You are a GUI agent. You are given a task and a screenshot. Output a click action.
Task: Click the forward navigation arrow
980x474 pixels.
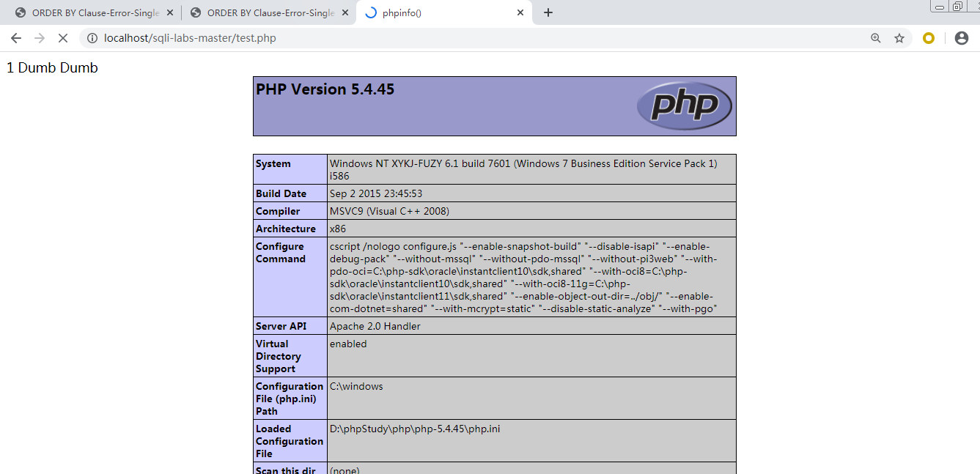[x=40, y=38]
